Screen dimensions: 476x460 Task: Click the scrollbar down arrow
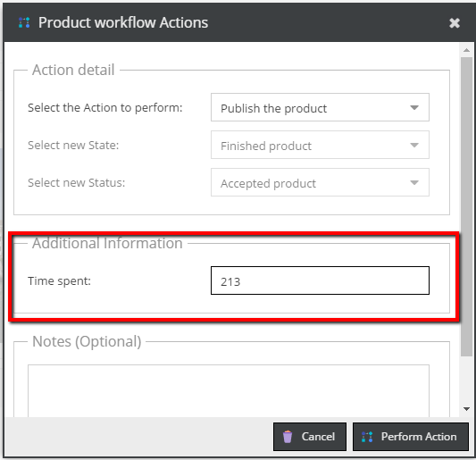point(466,409)
